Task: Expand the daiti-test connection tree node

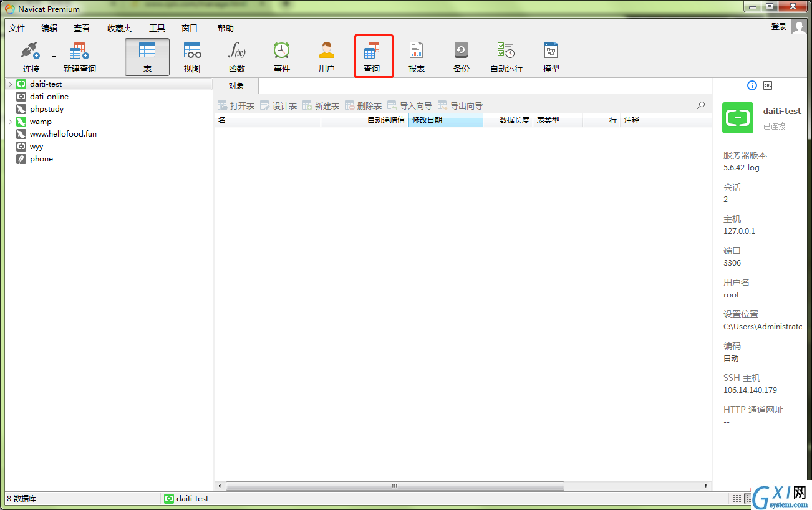Action: [10, 84]
